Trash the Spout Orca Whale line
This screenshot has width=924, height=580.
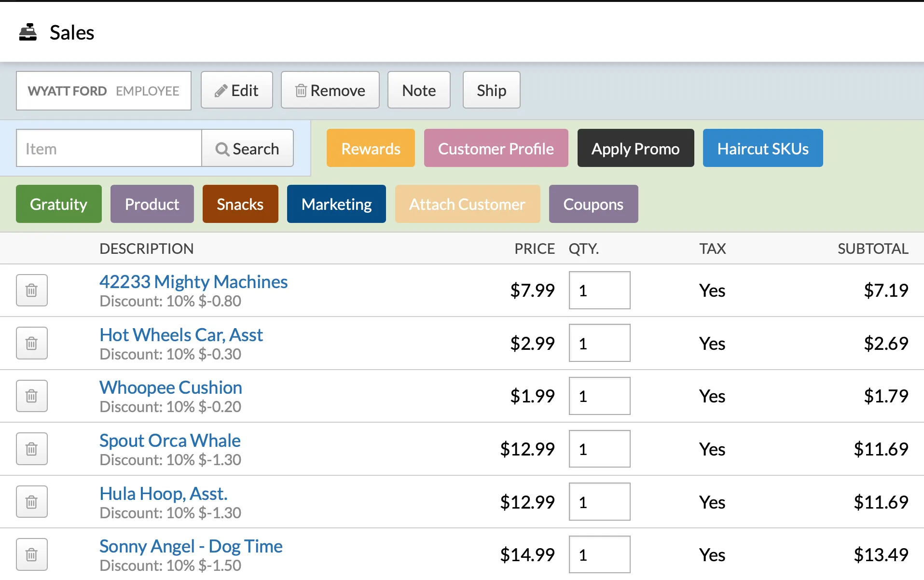(32, 449)
